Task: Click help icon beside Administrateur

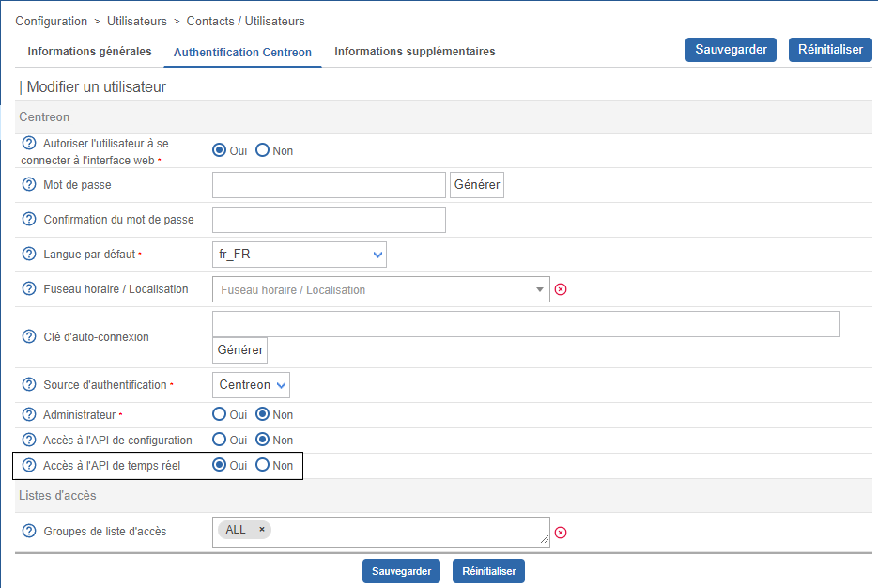Action: (28, 414)
